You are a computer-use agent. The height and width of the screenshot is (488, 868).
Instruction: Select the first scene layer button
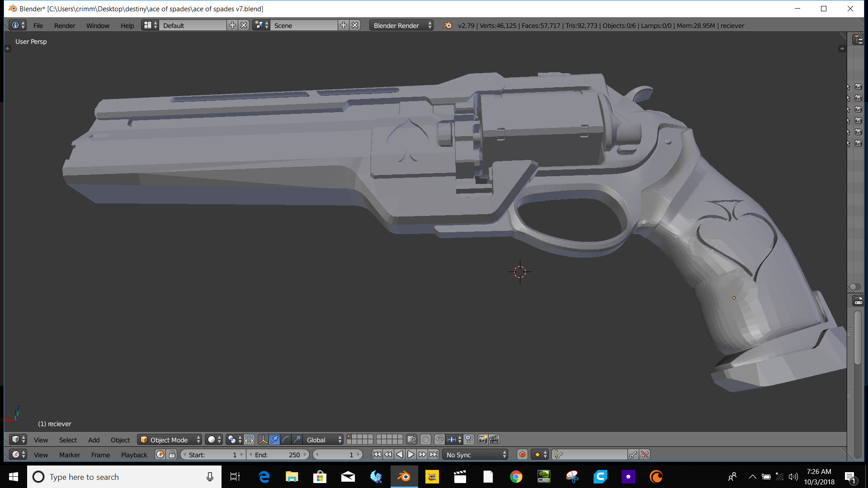point(349,437)
